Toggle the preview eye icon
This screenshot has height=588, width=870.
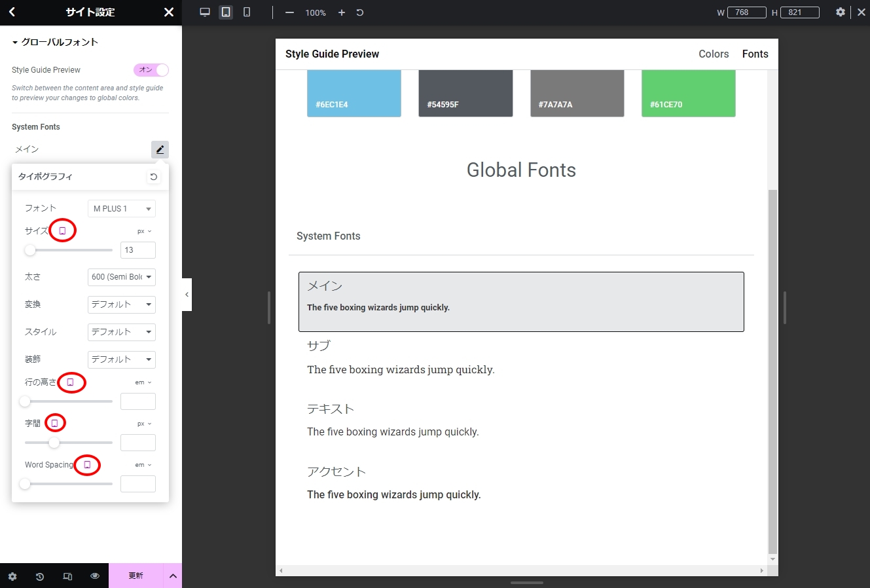pos(95,576)
